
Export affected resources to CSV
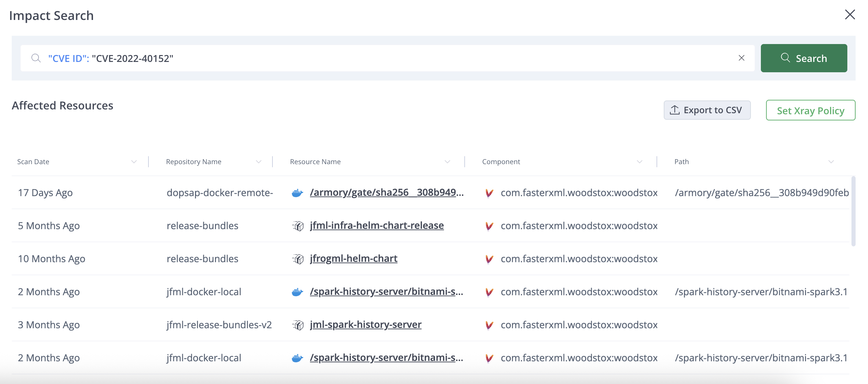coord(707,110)
